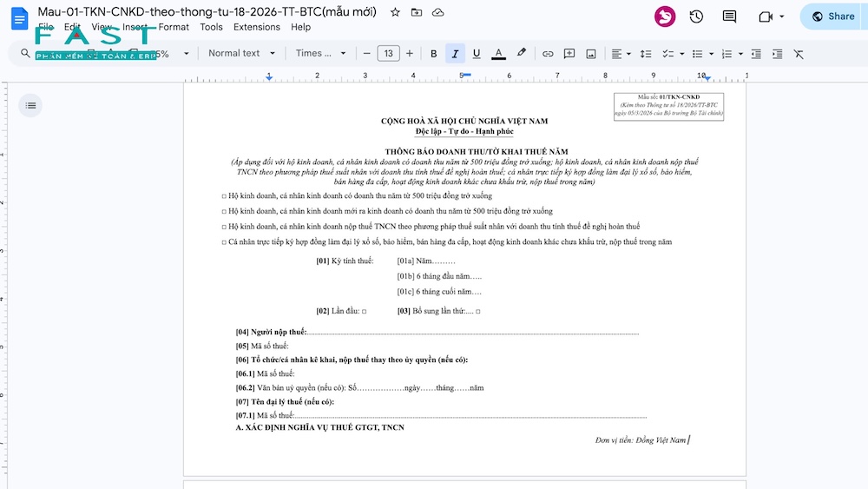
Task: Insert a link with chain icon
Action: pos(548,54)
